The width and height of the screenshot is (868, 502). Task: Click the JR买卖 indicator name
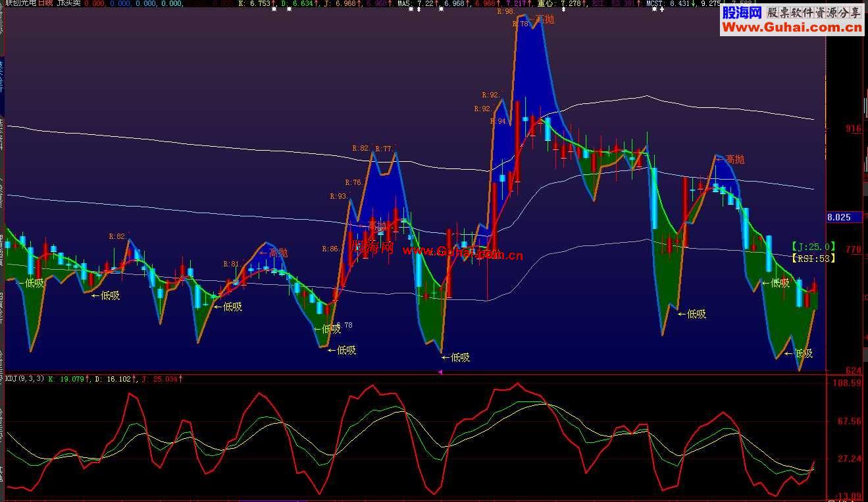coord(69,3)
